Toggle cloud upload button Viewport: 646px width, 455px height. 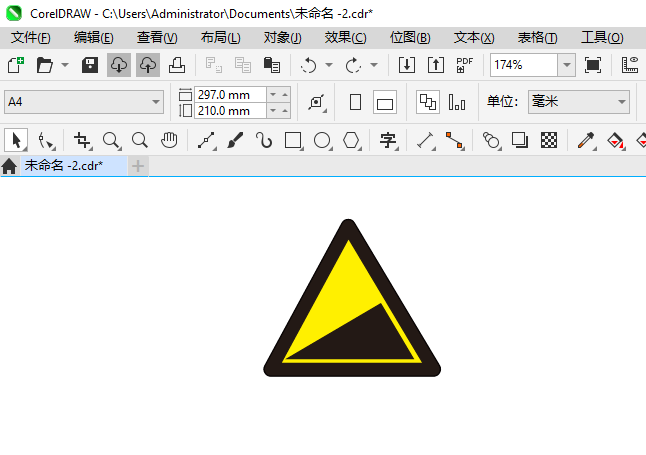coord(148,65)
